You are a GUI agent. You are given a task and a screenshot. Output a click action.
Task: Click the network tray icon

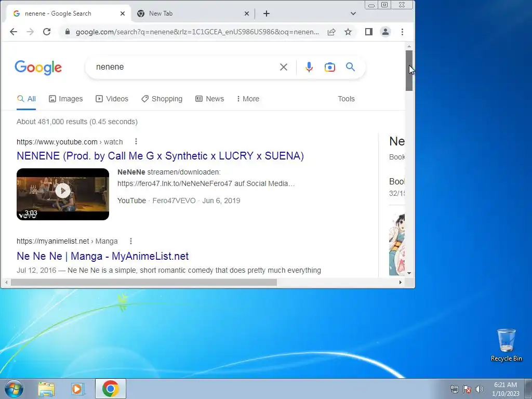click(454, 389)
